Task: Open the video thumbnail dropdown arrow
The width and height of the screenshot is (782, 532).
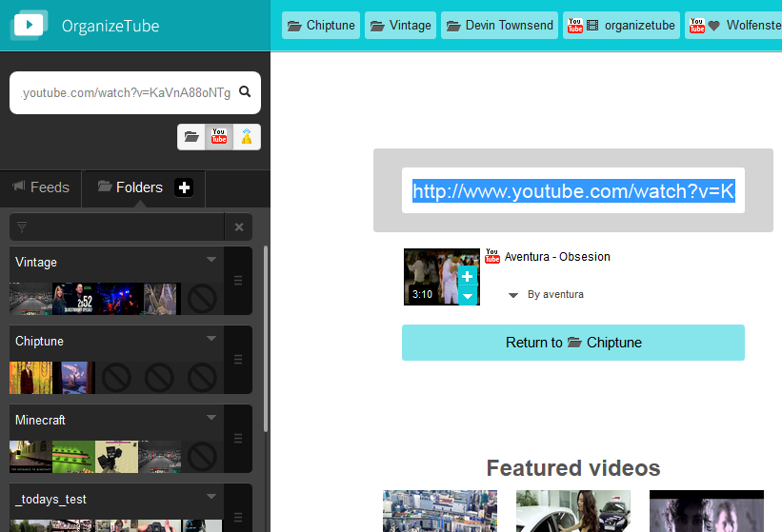Action: click(x=468, y=296)
